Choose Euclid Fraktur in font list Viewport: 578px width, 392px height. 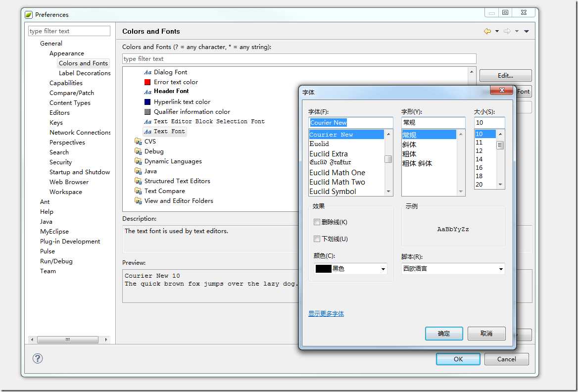(330, 163)
